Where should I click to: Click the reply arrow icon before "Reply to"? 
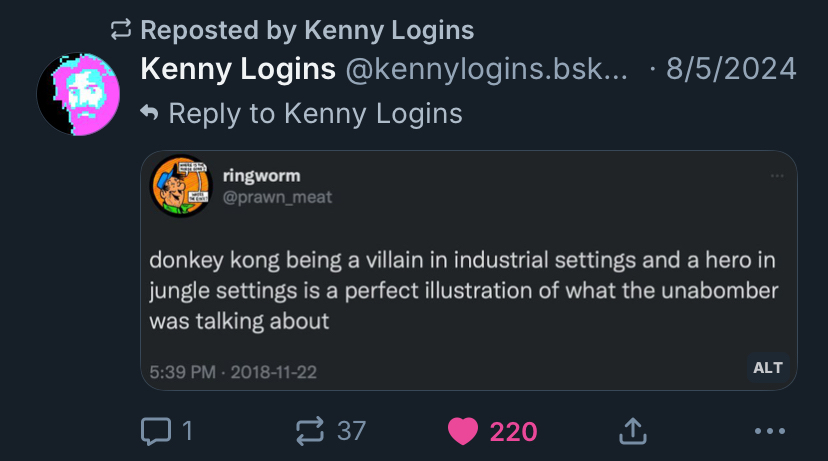pyautogui.click(x=150, y=114)
